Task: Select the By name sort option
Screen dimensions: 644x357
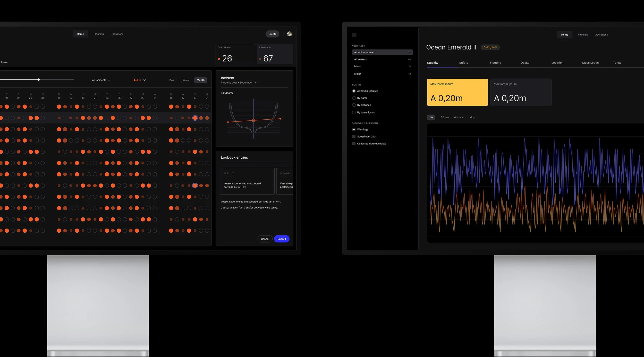Action: coord(354,98)
